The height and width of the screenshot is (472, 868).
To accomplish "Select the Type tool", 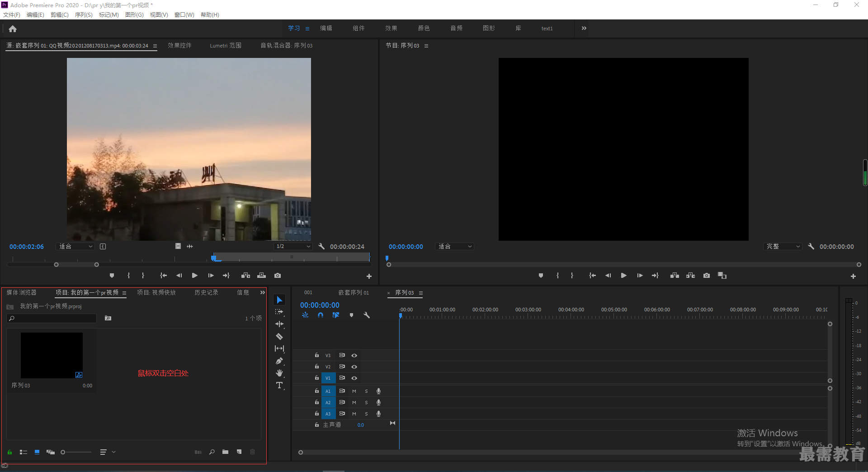I will click(x=279, y=385).
